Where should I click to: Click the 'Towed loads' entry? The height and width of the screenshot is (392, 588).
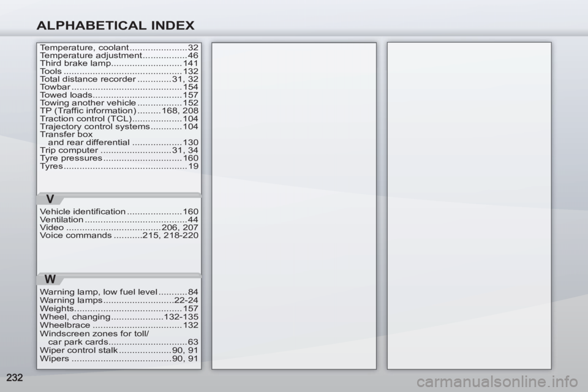[x=119, y=95]
